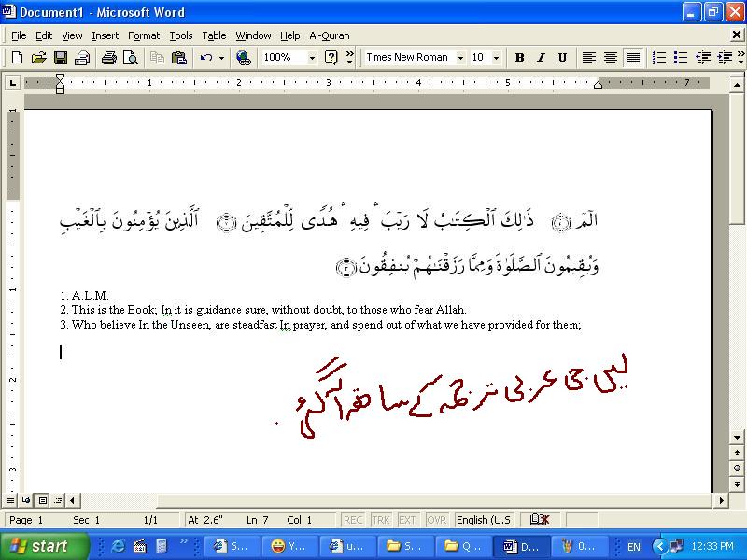The height and width of the screenshot is (560, 747).
Task: Switch to Normal view
Action: click(x=9, y=500)
